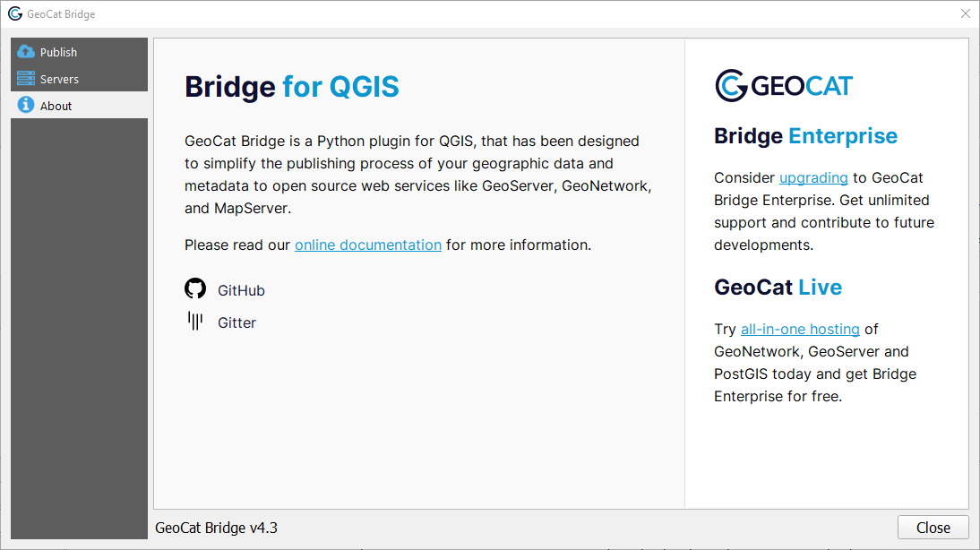
Task: Click the Bridge Enterprise heading
Action: pos(805,136)
